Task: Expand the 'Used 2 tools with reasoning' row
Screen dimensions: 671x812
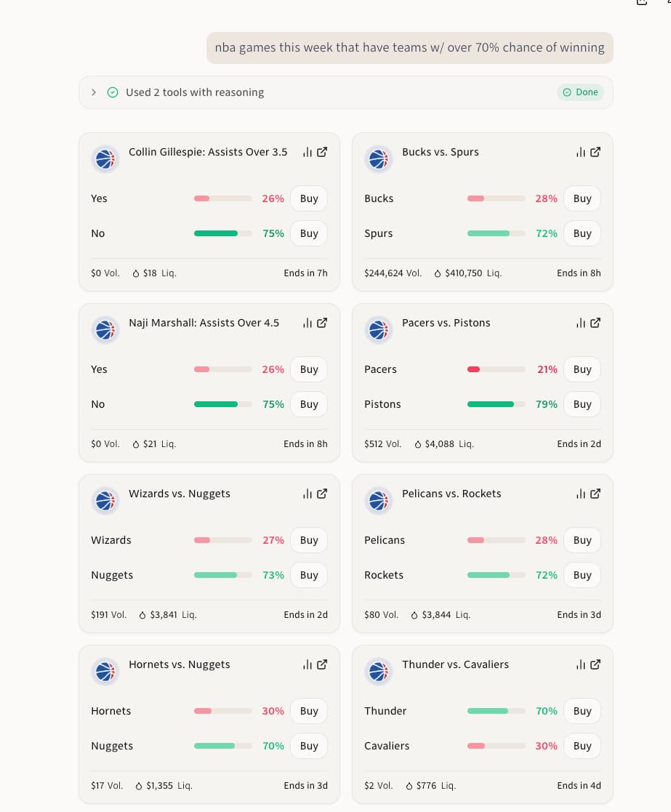Action: [x=94, y=92]
